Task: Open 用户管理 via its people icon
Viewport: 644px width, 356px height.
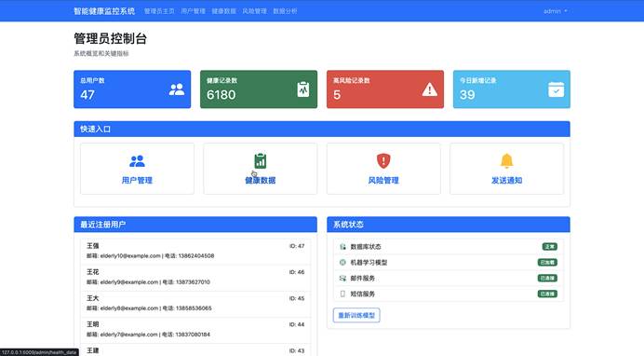Action: coord(137,160)
